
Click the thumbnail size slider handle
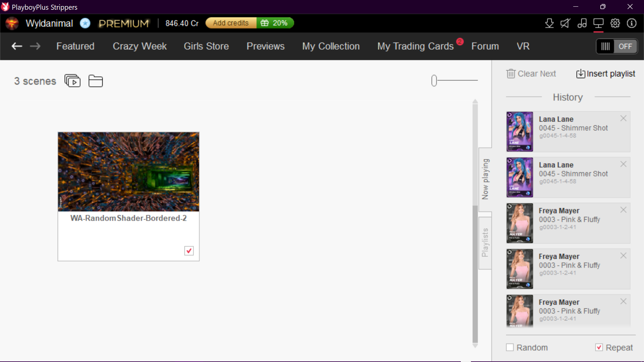click(x=434, y=80)
